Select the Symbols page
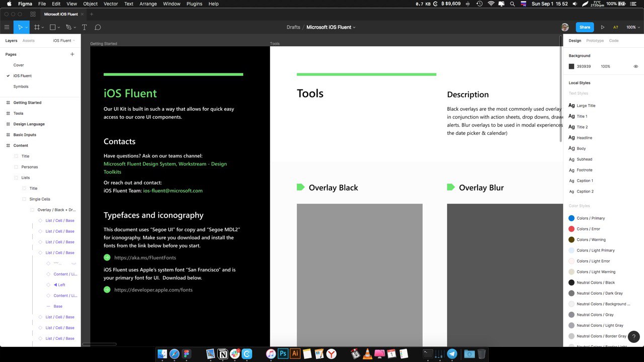This screenshot has height=362, width=644. click(21, 86)
